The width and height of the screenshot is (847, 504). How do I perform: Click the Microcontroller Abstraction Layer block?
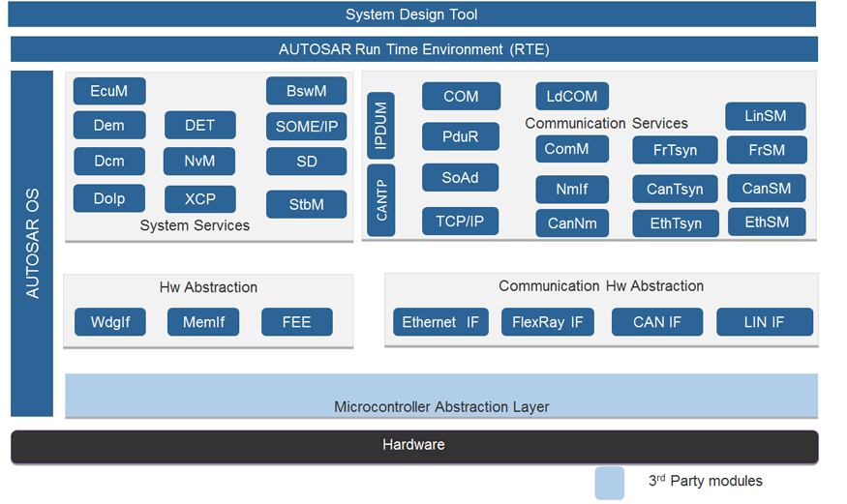pyautogui.click(x=441, y=396)
